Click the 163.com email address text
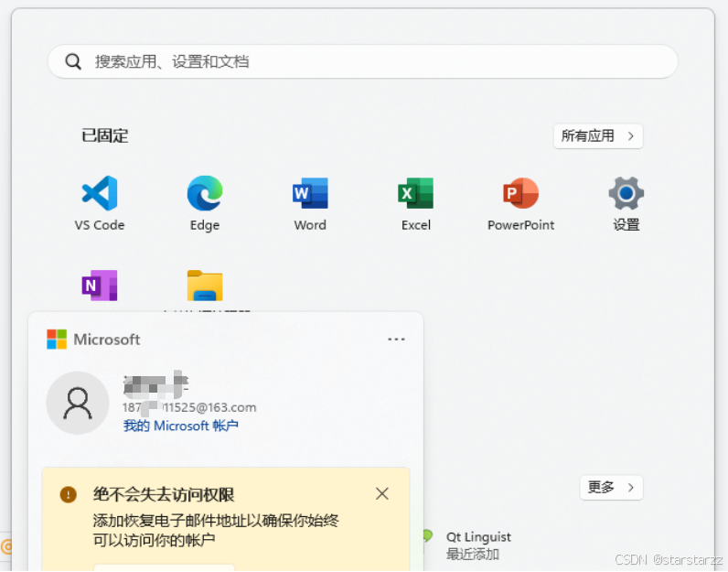728x572 pixels. (x=189, y=407)
